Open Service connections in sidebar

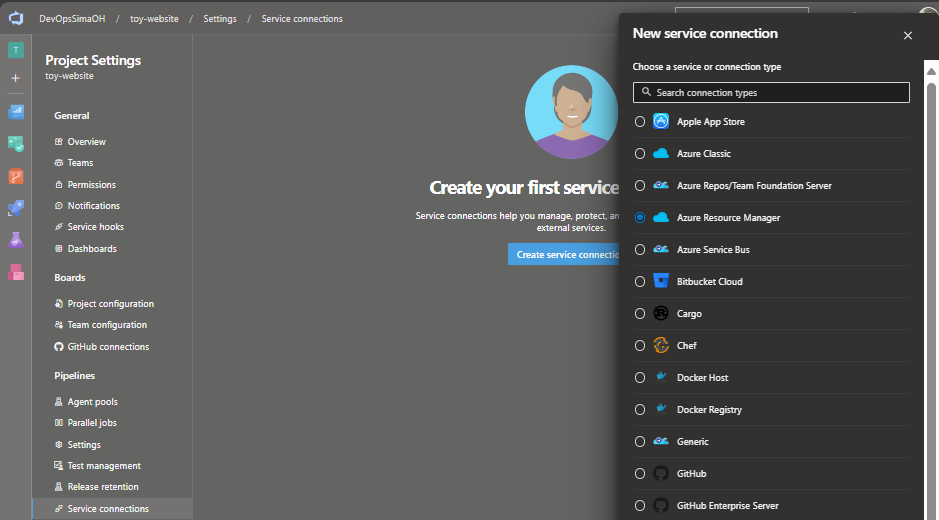coord(112,509)
